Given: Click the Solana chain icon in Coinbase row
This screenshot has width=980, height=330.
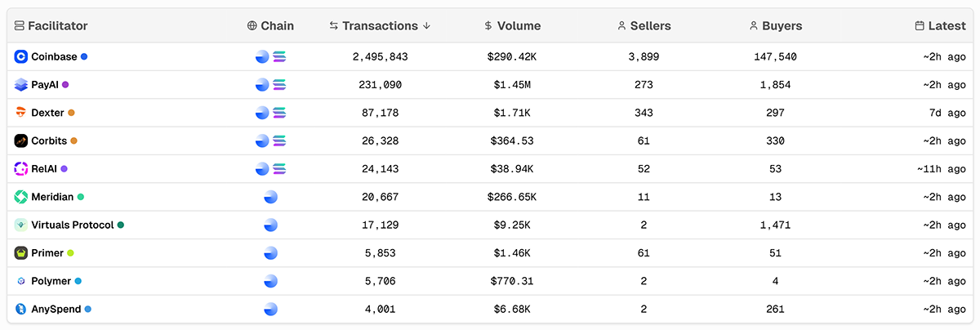Looking at the screenshot, I should [279, 57].
